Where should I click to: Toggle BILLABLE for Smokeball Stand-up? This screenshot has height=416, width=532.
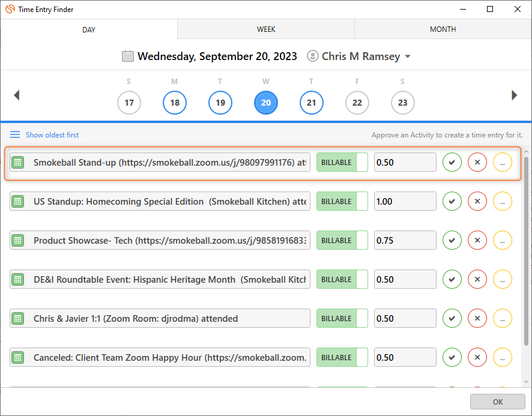click(x=342, y=162)
